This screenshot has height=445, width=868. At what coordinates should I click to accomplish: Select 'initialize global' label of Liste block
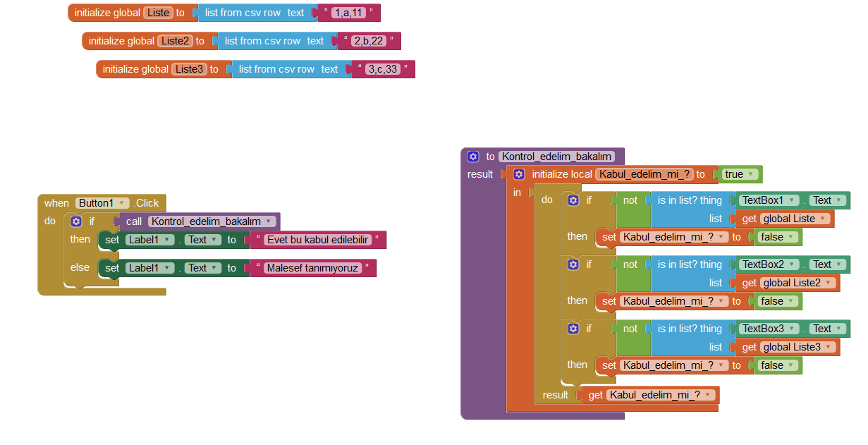point(107,13)
